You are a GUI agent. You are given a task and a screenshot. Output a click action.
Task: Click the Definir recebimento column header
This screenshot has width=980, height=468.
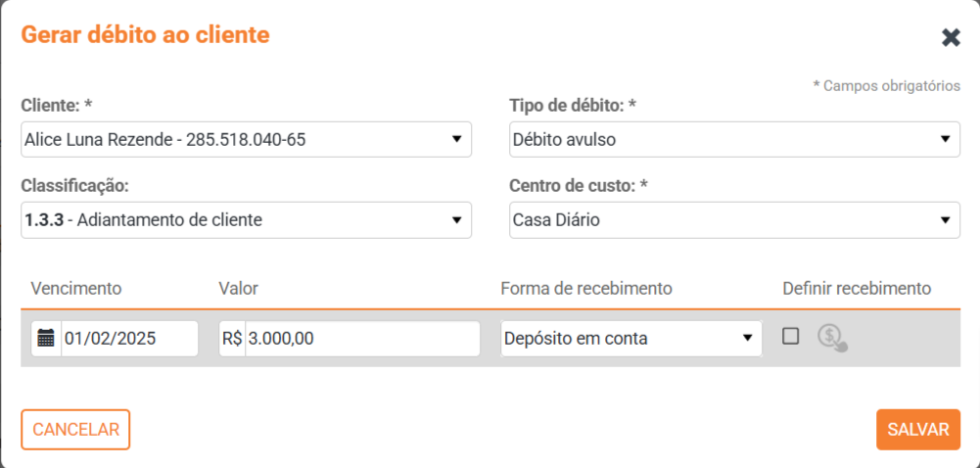pyautogui.click(x=857, y=288)
